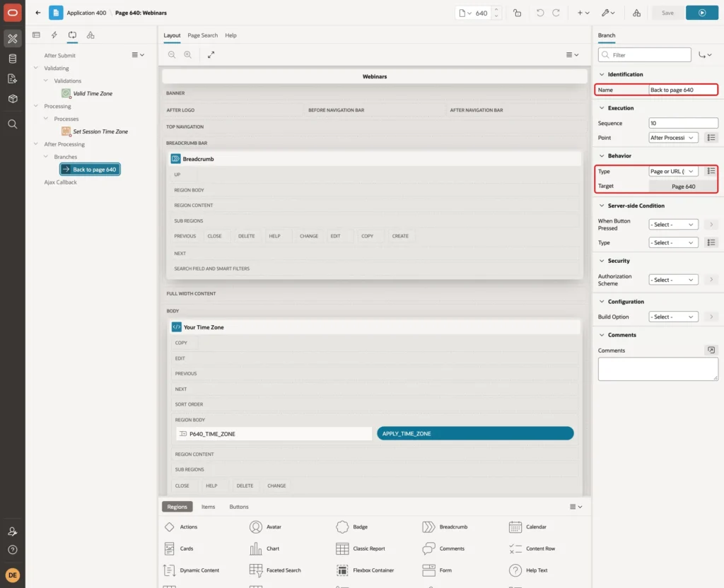Switch to the Page Search tab

pyautogui.click(x=202, y=35)
